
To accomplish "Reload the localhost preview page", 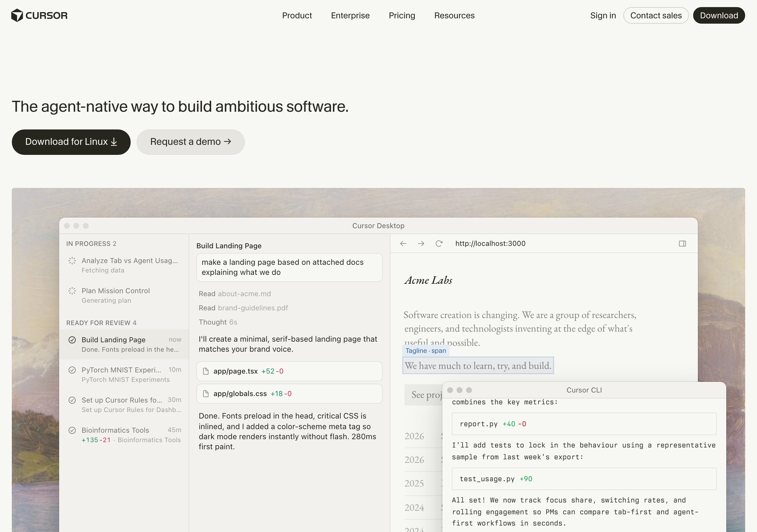I will [x=439, y=244].
